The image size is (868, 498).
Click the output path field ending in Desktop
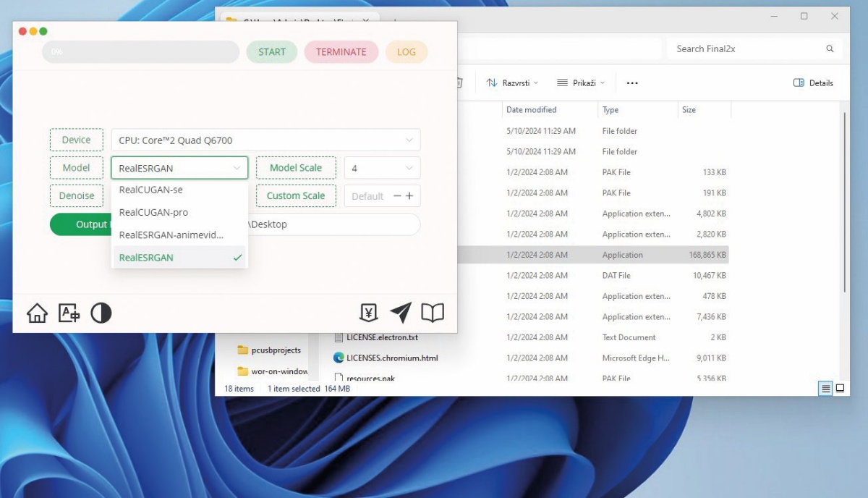tap(333, 224)
